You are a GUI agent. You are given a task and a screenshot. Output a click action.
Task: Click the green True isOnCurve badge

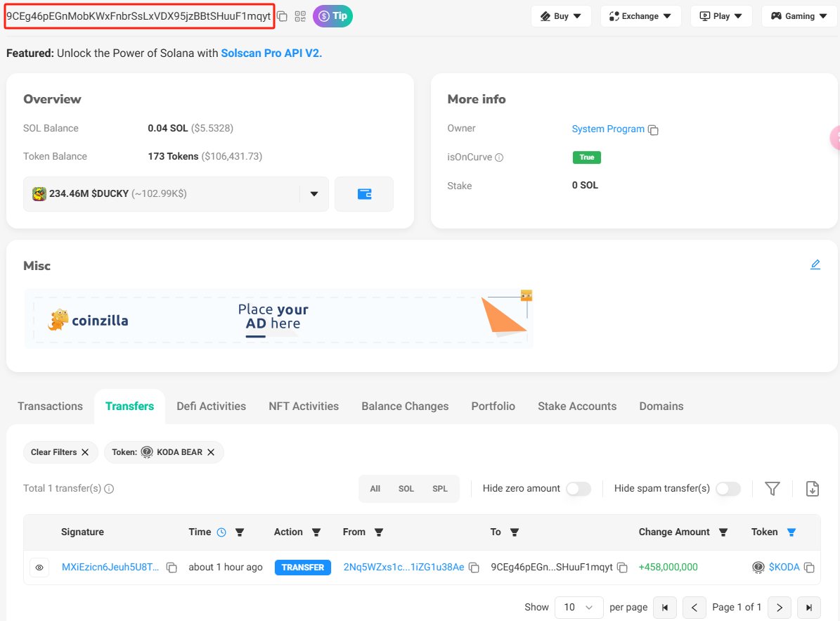click(x=587, y=157)
